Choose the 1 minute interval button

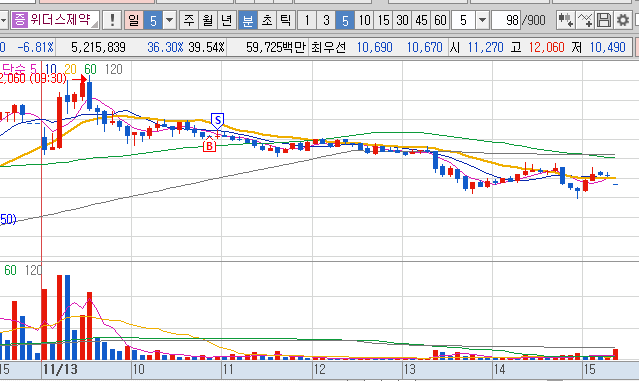click(x=307, y=20)
